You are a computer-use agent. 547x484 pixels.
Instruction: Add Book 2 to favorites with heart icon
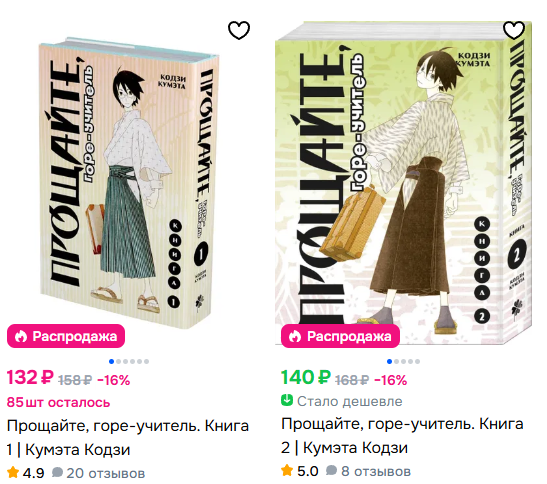click(514, 30)
